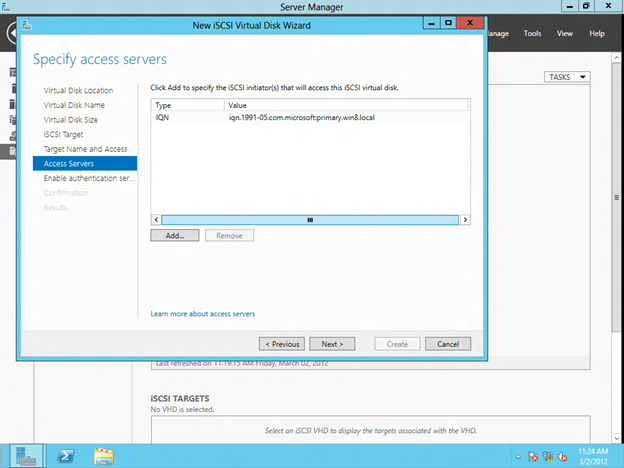Click the Server Manager back navigation arrow
Screen dimensions: 624x468
point(8,33)
